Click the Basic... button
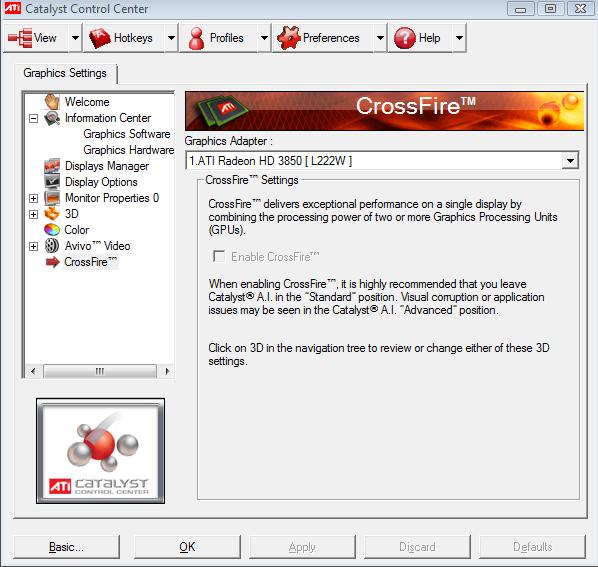598x567 pixels. click(x=66, y=547)
